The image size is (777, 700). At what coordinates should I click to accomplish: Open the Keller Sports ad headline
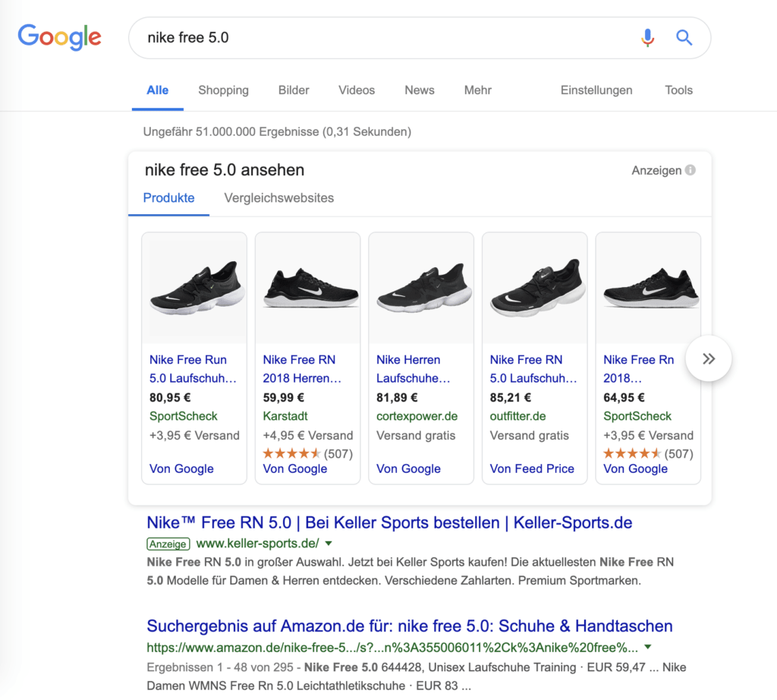click(389, 522)
